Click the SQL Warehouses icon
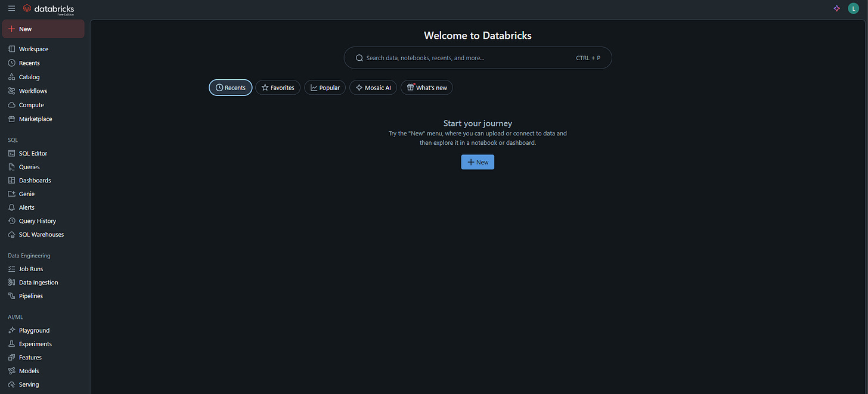The width and height of the screenshot is (868, 394). pyautogui.click(x=12, y=234)
